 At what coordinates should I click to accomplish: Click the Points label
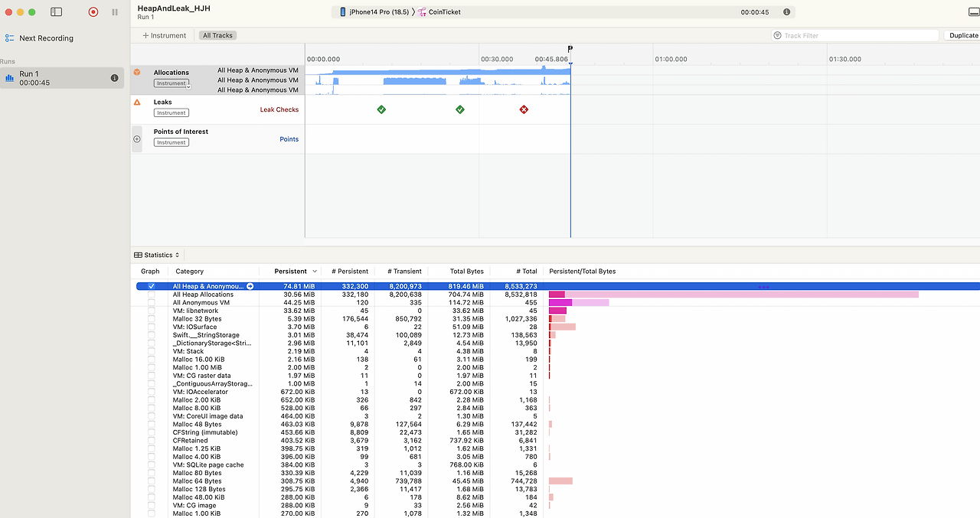(x=289, y=139)
